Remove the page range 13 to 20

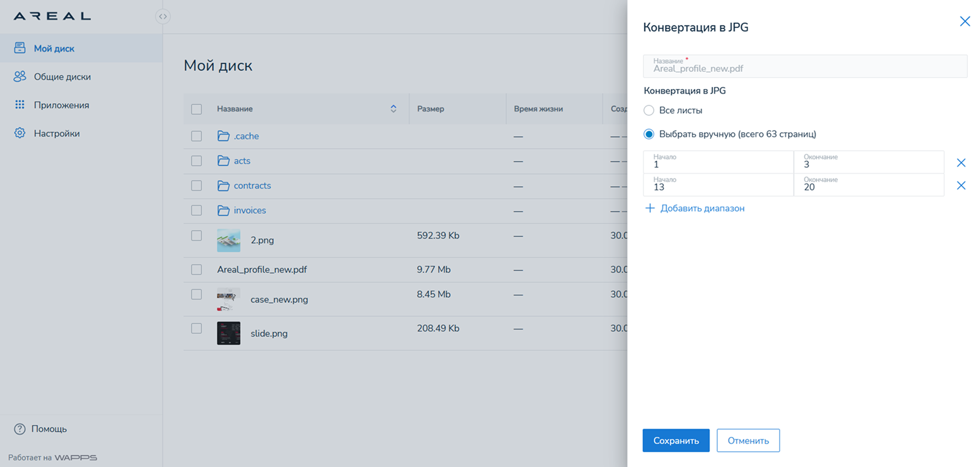[961, 185]
